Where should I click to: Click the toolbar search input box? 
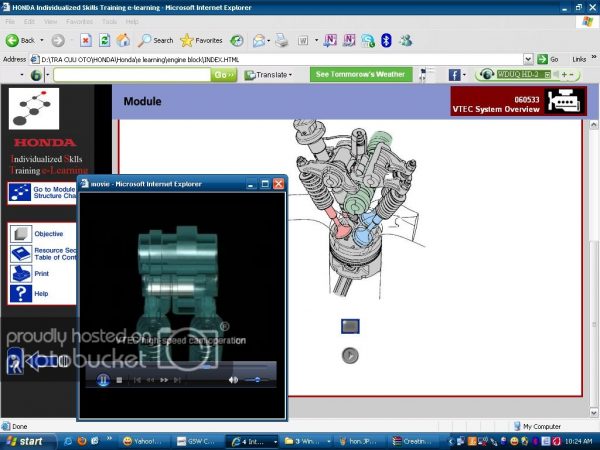[132, 75]
